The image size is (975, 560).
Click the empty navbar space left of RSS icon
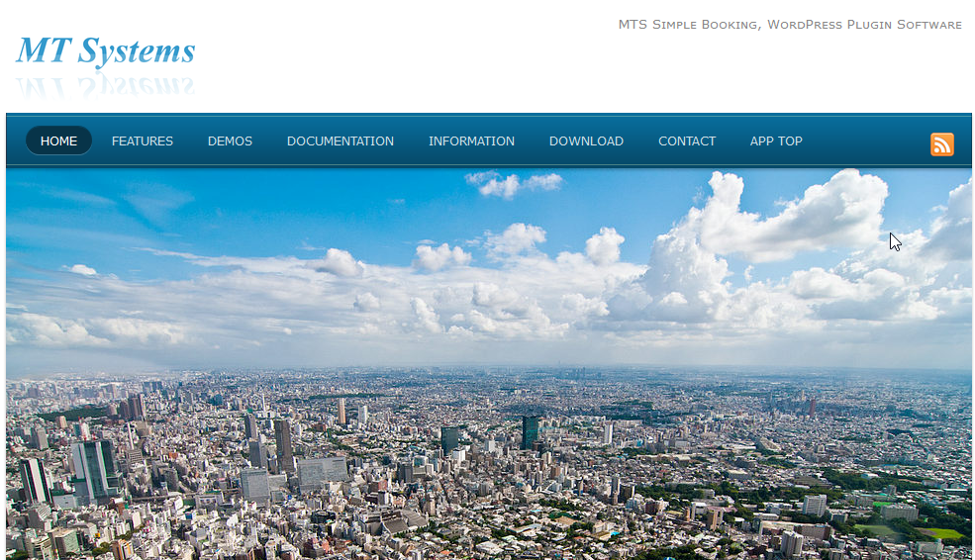pos(861,141)
